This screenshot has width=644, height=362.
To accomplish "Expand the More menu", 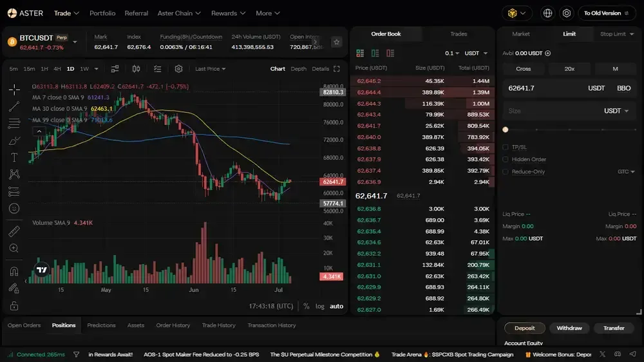I will pyautogui.click(x=268, y=13).
